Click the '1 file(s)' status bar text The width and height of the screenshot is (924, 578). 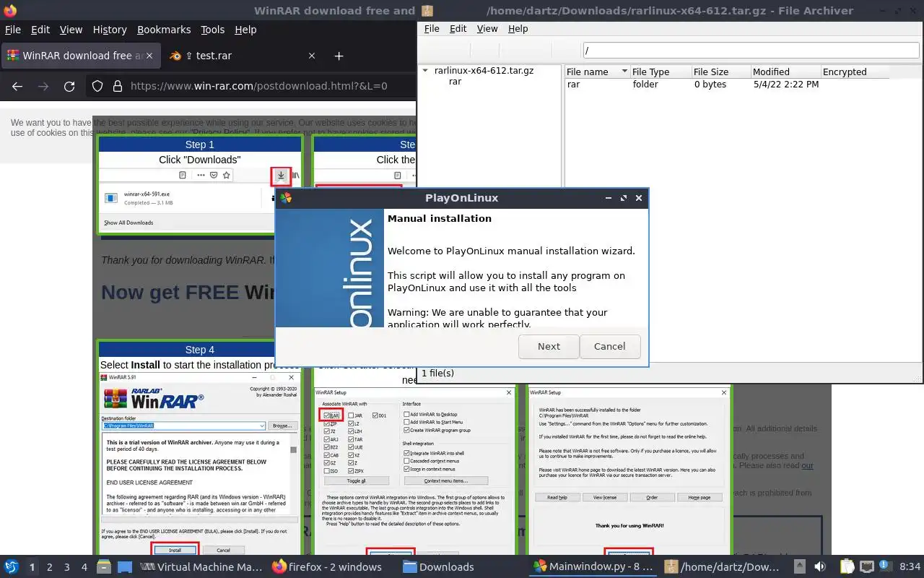[437, 373]
